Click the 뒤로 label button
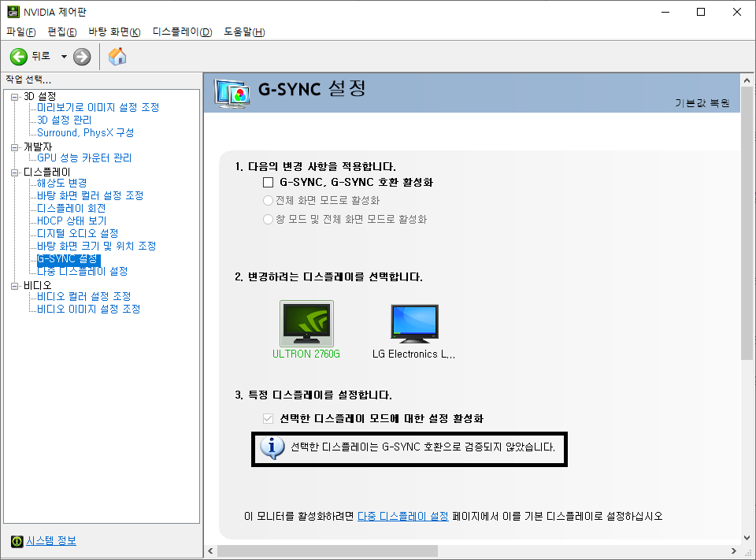The image size is (756, 560). point(41,56)
